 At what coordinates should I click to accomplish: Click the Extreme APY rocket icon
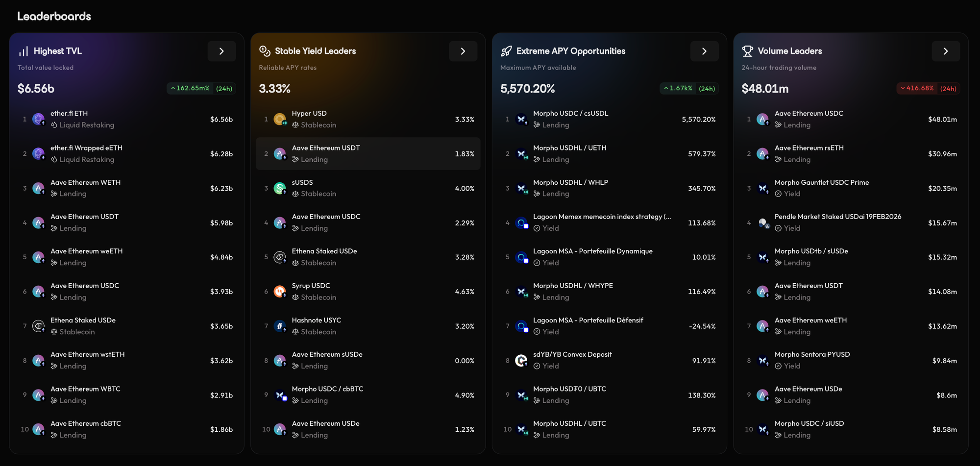(x=506, y=51)
